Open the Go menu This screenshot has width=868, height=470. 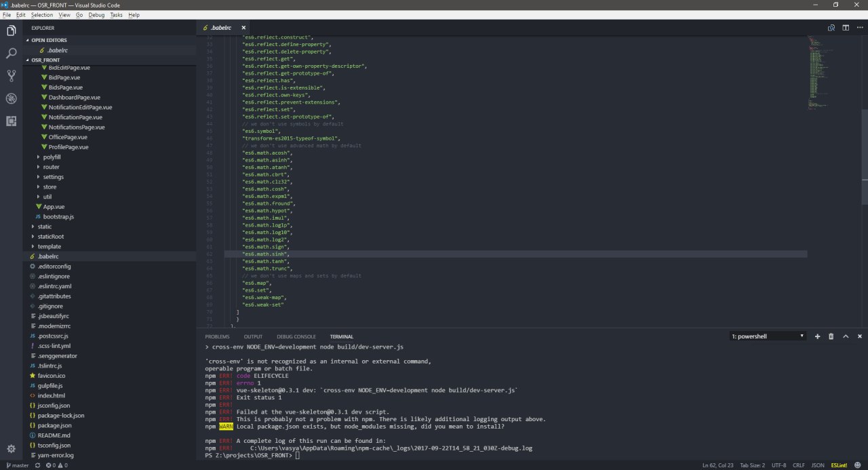79,14
